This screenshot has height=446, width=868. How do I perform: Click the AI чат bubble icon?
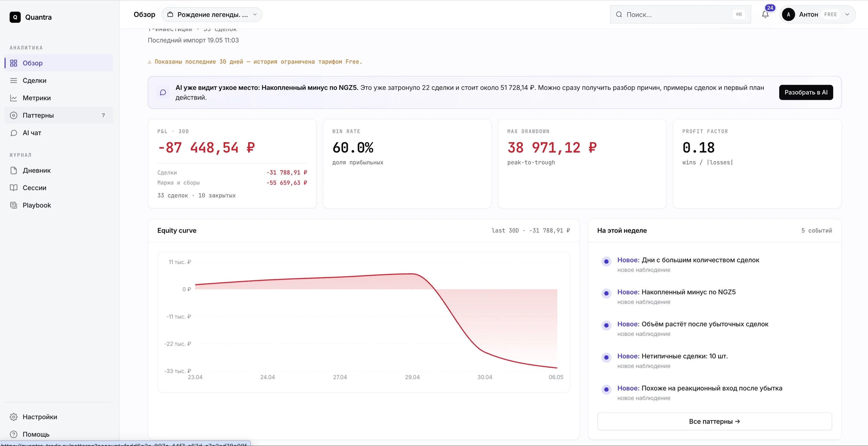(14, 133)
